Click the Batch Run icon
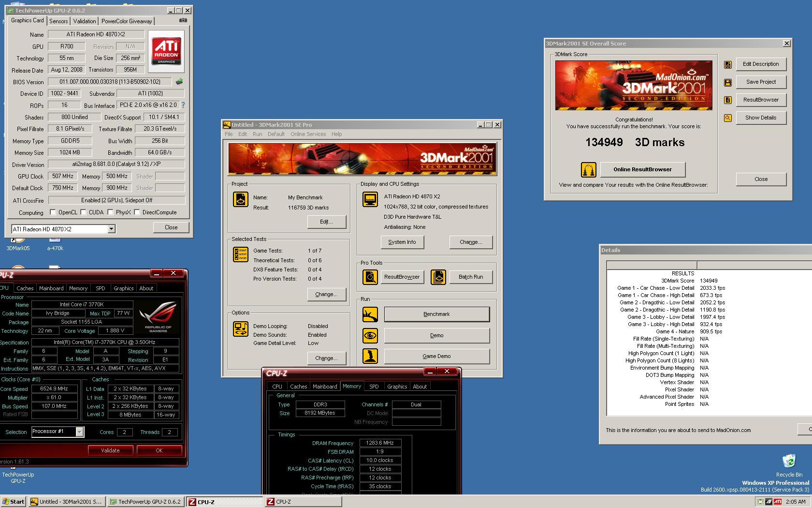Screen dimensions: 812x508 [x=438, y=277]
